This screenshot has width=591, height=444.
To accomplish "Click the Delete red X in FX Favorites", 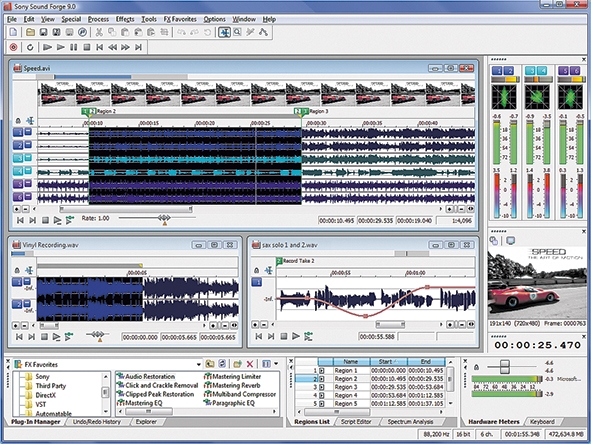I will (250, 364).
